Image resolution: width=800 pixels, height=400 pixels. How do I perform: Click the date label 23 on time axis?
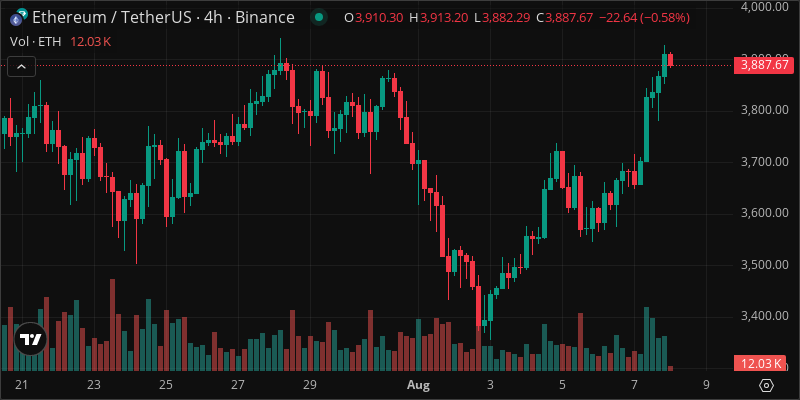(x=94, y=384)
